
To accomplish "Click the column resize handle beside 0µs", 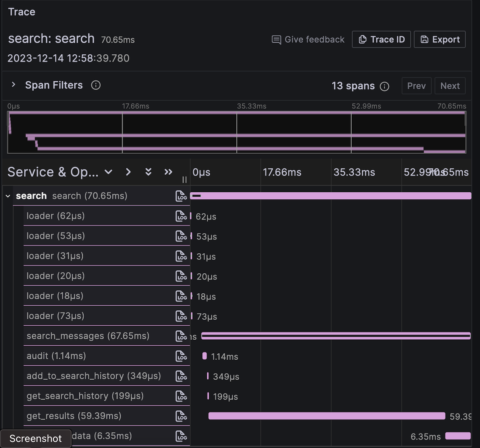I will 184,180.
